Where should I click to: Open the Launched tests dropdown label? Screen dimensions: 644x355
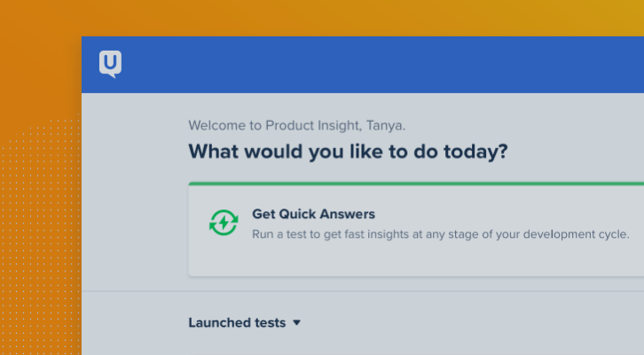237,322
